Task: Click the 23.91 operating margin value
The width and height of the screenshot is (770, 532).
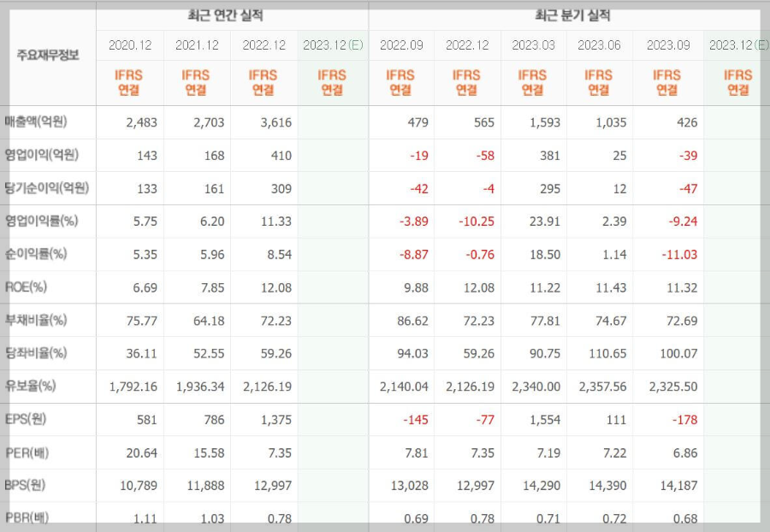Action: pyautogui.click(x=545, y=222)
